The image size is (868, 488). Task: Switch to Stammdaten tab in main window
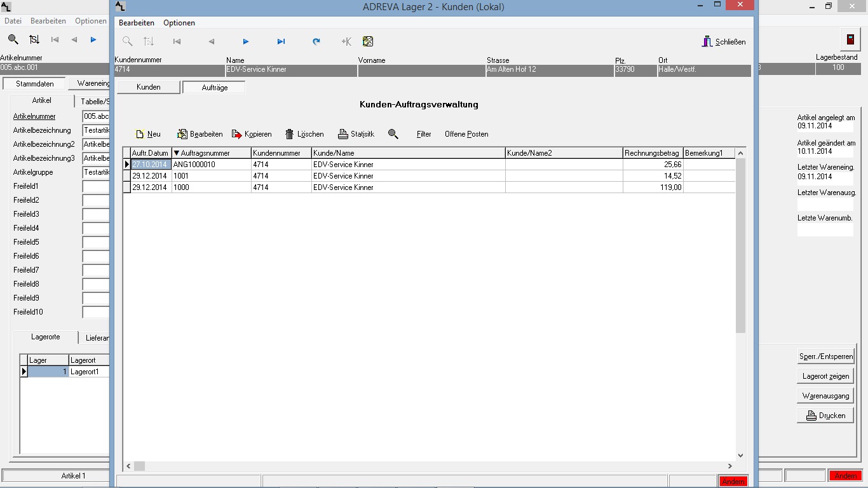[34, 84]
